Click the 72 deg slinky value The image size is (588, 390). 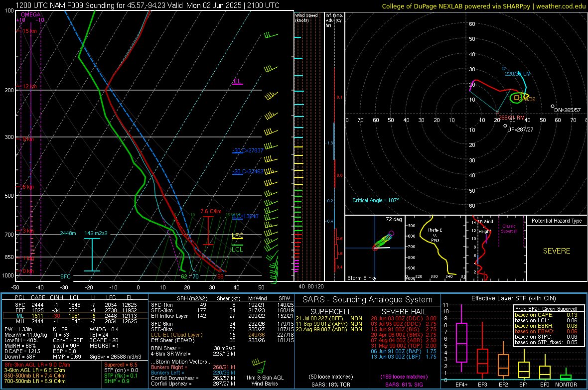[394, 219]
